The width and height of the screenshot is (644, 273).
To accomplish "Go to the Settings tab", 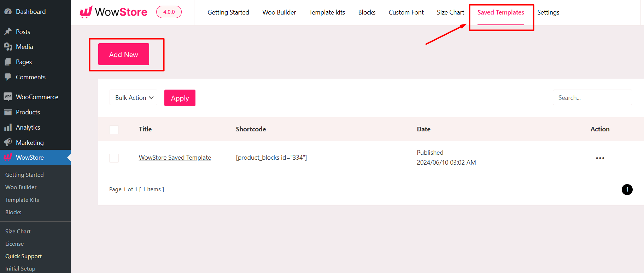I will 548,12.
